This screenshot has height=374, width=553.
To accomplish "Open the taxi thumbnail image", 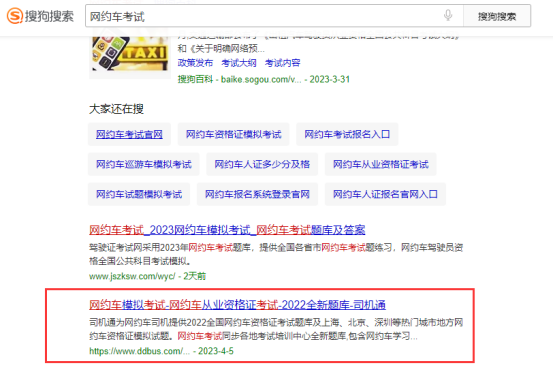I will (130, 53).
